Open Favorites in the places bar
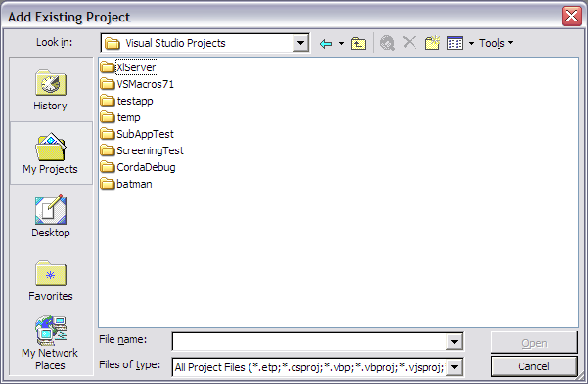Screen dimensions: 588x384 pos(51,280)
